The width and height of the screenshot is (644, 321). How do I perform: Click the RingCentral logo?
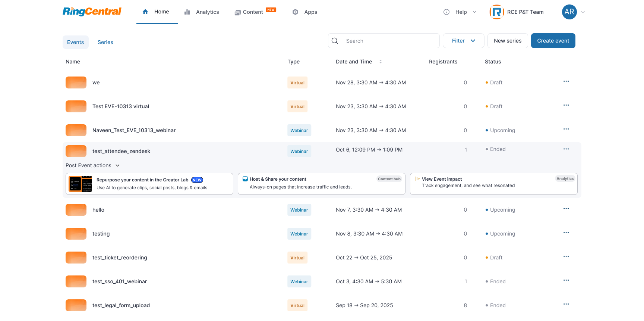[92, 12]
